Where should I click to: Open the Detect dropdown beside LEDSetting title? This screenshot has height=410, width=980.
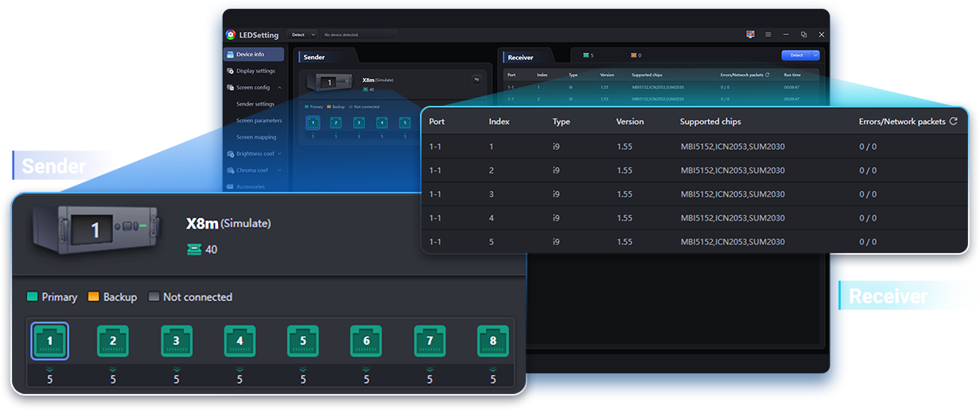click(302, 35)
